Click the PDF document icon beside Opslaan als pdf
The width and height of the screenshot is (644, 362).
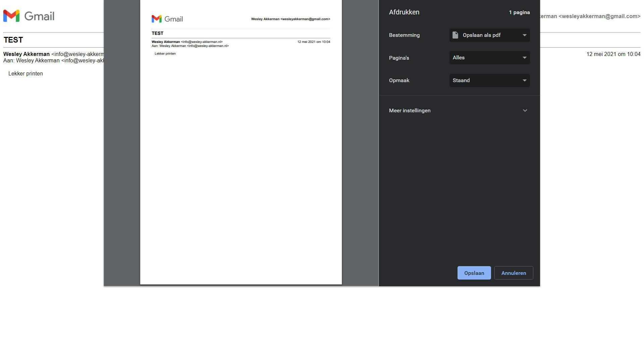(x=455, y=35)
